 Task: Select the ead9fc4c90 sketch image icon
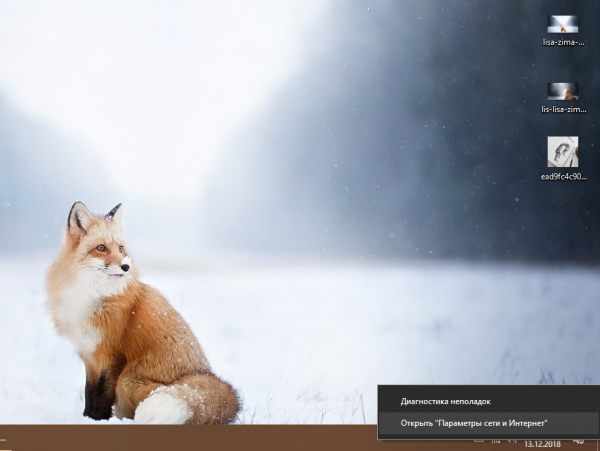562,151
